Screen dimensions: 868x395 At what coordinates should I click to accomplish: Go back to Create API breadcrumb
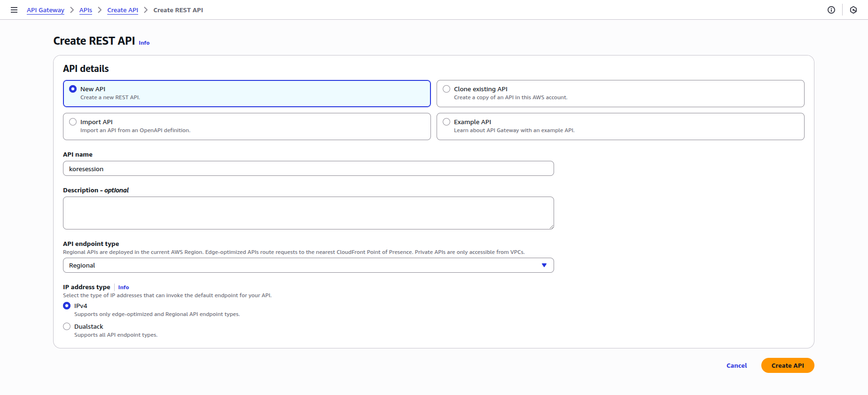[123, 10]
